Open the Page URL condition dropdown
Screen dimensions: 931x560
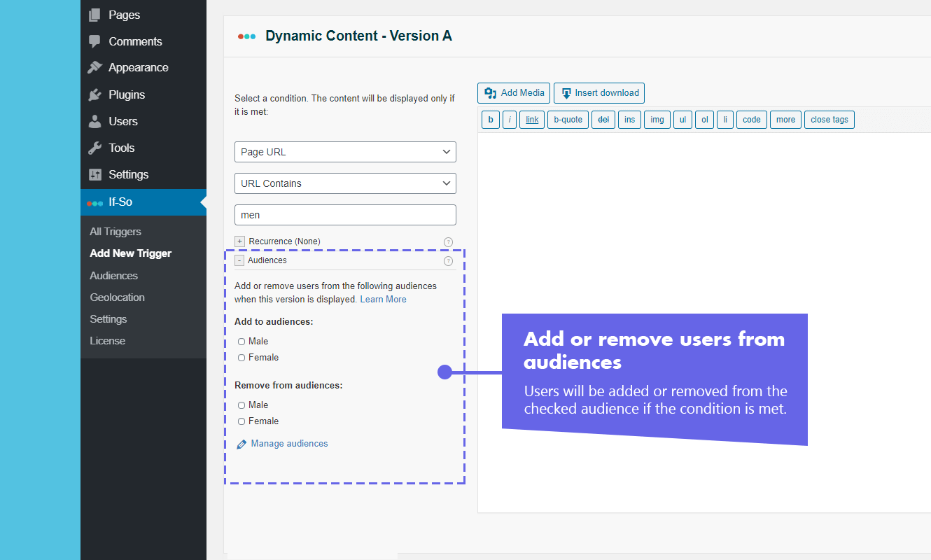(345, 152)
